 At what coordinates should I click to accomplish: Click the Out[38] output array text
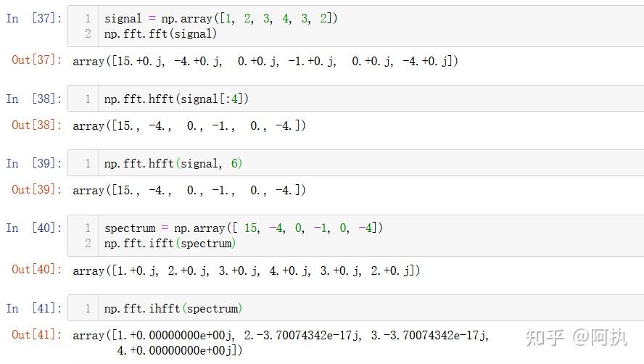189,125
